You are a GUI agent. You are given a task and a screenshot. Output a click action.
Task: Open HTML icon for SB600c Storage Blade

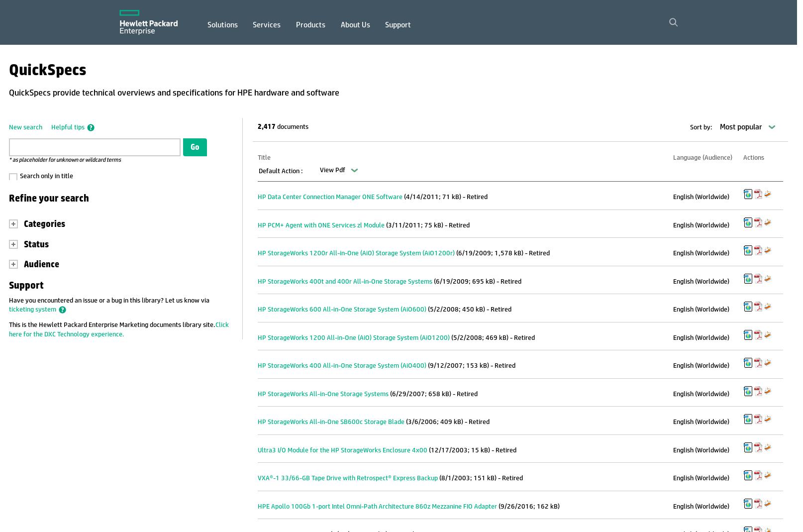[x=748, y=419]
